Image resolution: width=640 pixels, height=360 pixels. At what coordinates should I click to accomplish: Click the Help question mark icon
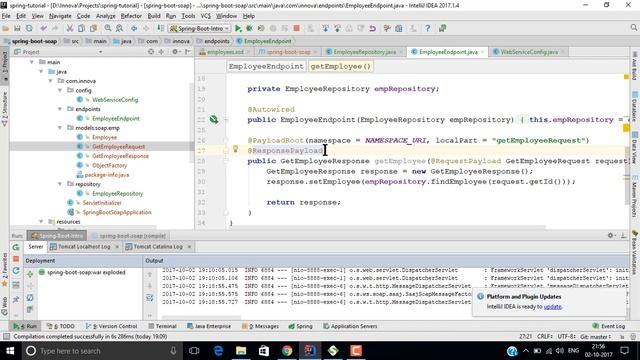tap(427, 29)
